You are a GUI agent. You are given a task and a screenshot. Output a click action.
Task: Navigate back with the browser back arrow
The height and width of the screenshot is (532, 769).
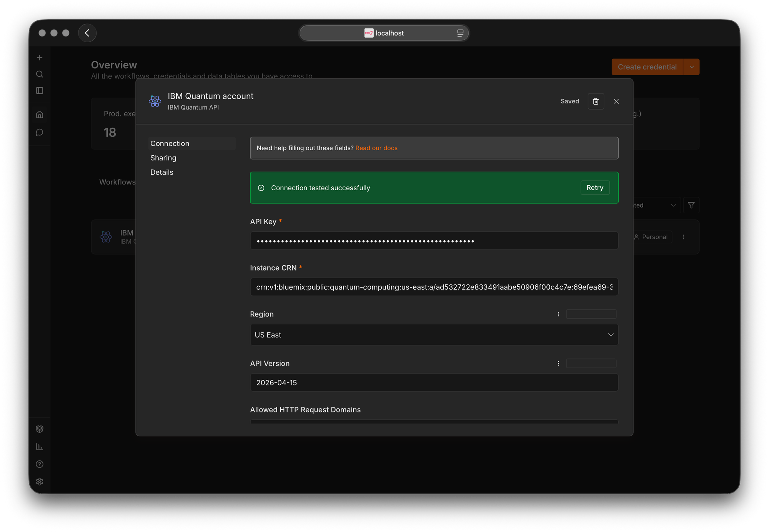point(87,33)
